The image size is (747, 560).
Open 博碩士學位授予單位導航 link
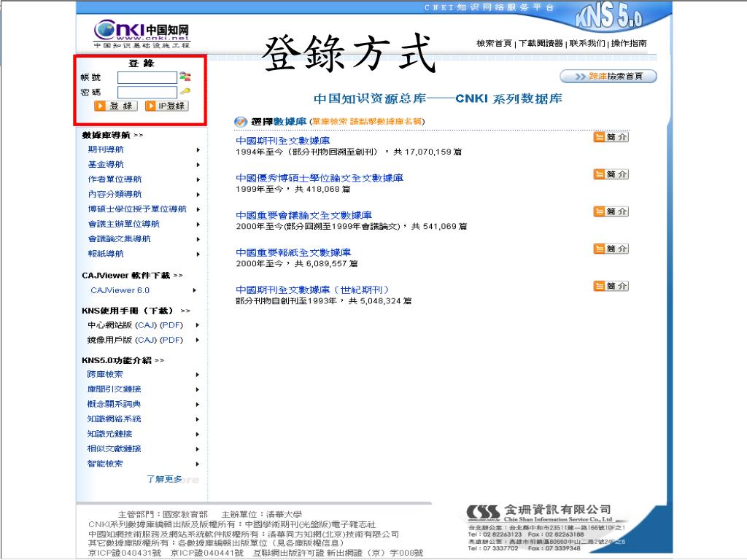pos(137,209)
